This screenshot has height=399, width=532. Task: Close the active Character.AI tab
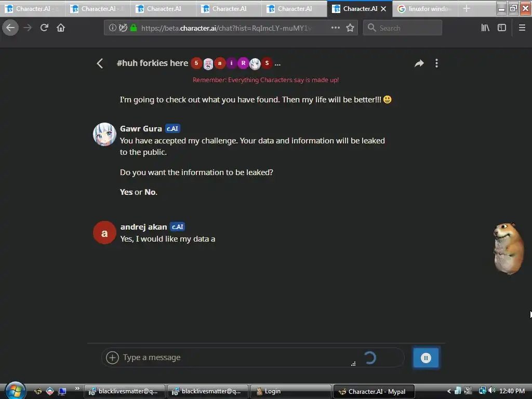point(383,9)
